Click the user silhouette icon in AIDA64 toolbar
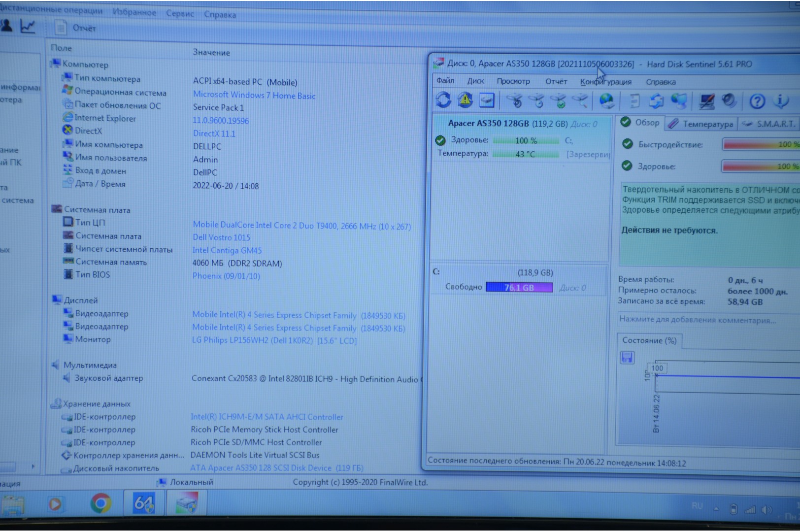 tap(6, 26)
